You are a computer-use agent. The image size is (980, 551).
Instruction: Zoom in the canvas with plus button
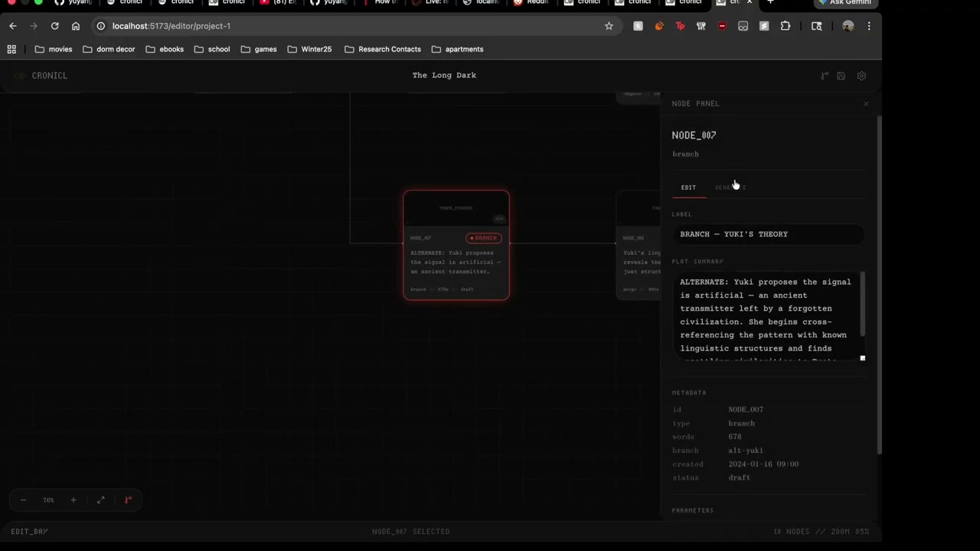point(73,500)
